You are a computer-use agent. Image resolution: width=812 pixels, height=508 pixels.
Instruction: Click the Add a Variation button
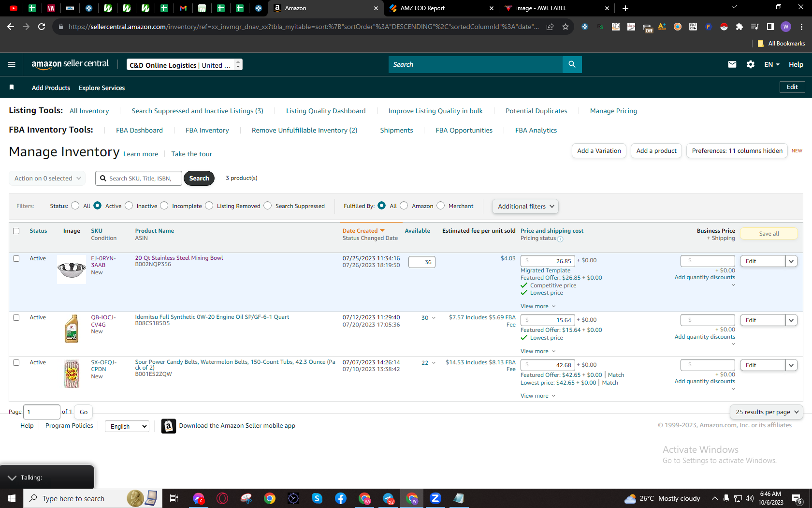[x=599, y=151]
